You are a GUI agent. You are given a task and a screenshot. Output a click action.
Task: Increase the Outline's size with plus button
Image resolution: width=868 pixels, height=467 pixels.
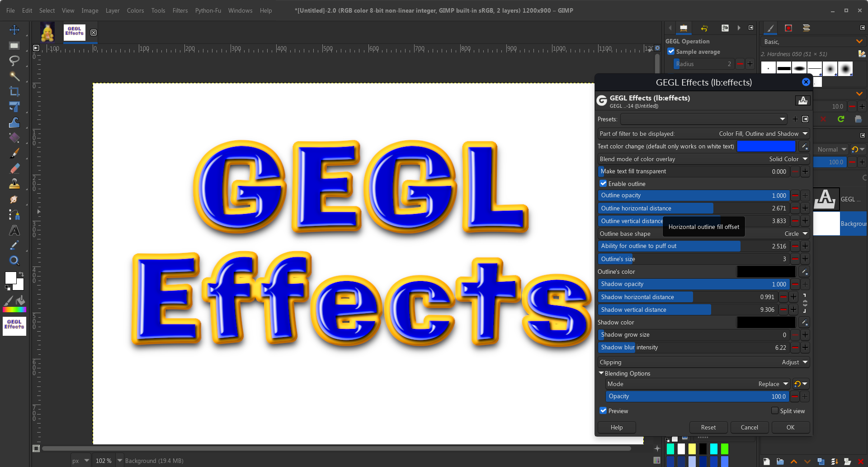[805, 259]
